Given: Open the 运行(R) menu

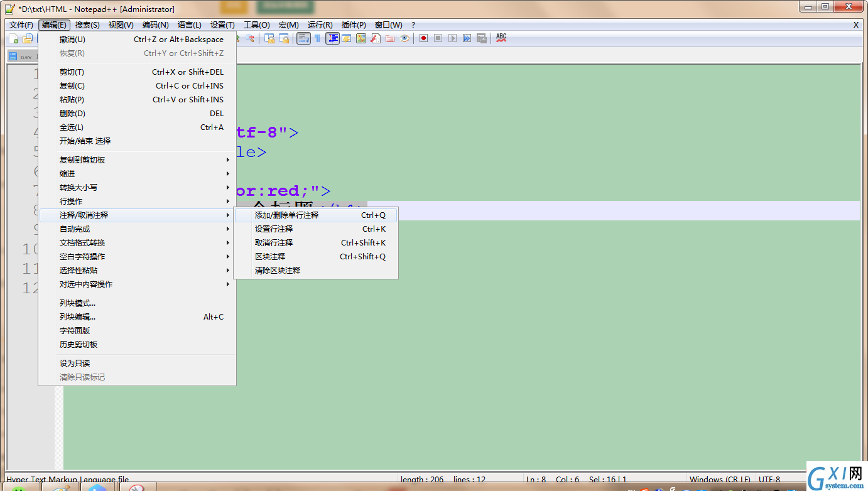Looking at the screenshot, I should pyautogui.click(x=320, y=25).
